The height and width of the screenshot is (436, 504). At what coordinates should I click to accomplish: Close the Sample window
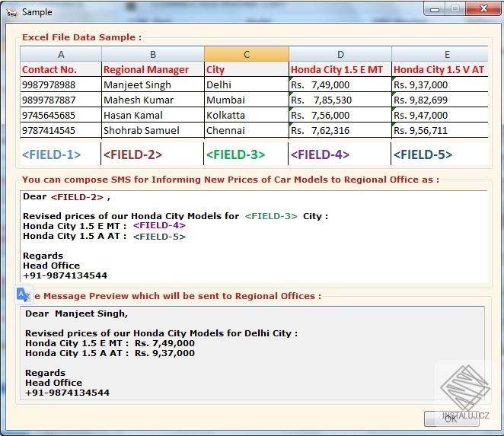(x=483, y=8)
